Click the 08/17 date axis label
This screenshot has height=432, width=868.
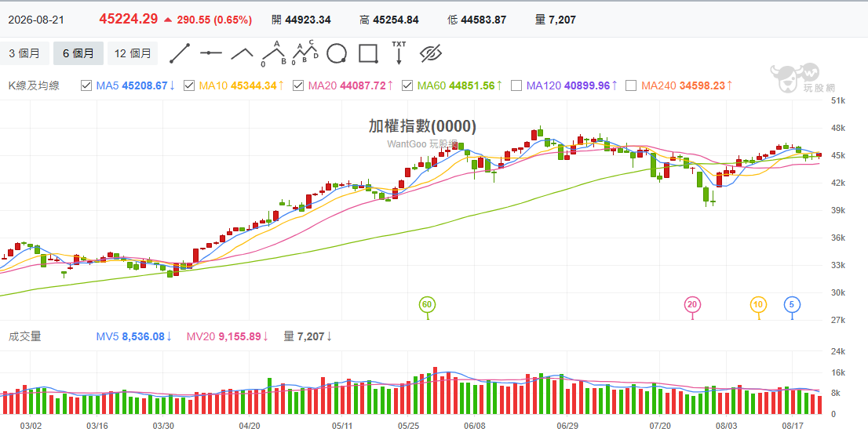pyautogui.click(x=793, y=426)
